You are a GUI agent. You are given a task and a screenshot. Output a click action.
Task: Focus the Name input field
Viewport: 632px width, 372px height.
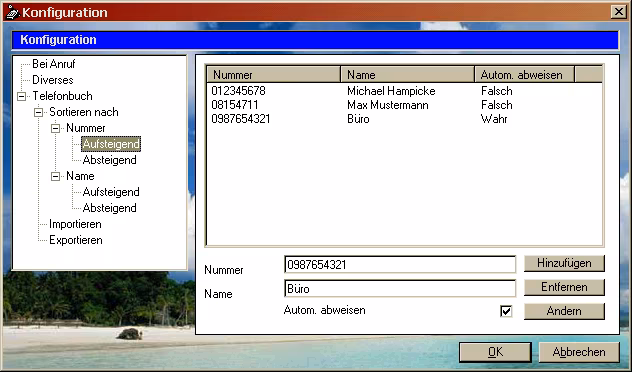400,289
